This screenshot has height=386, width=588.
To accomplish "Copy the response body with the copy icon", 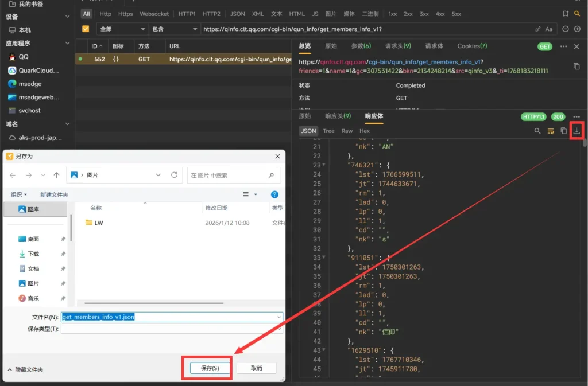I will click(x=564, y=131).
